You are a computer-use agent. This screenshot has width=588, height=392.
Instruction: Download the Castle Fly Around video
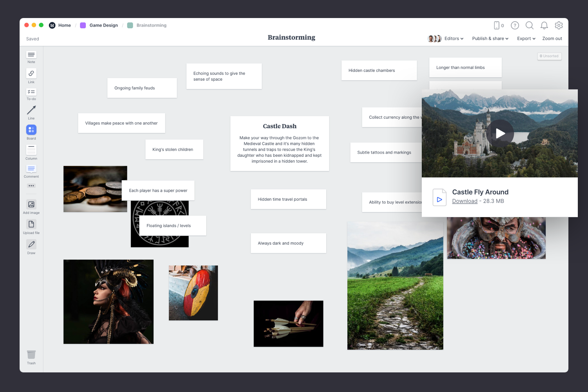click(x=465, y=201)
